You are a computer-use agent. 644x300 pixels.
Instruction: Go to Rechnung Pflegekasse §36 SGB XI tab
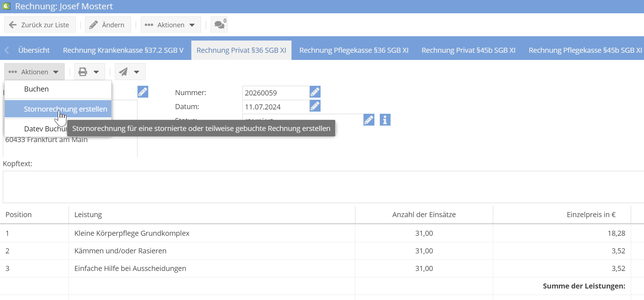pos(354,50)
